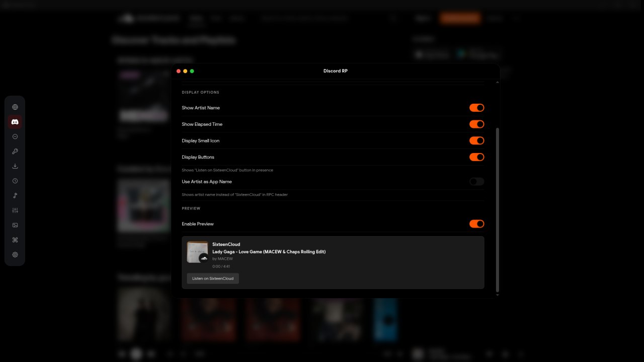Disable the Show Artist Name toggle

click(476, 108)
